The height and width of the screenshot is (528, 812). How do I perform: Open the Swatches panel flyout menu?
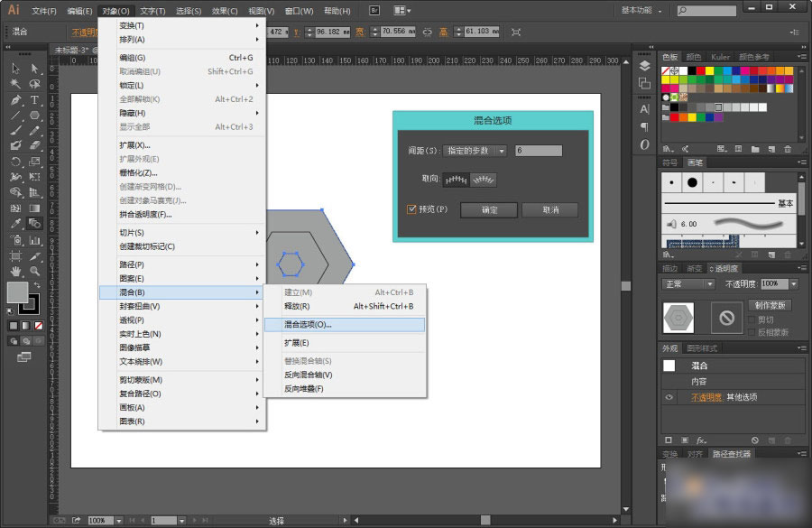(802, 57)
